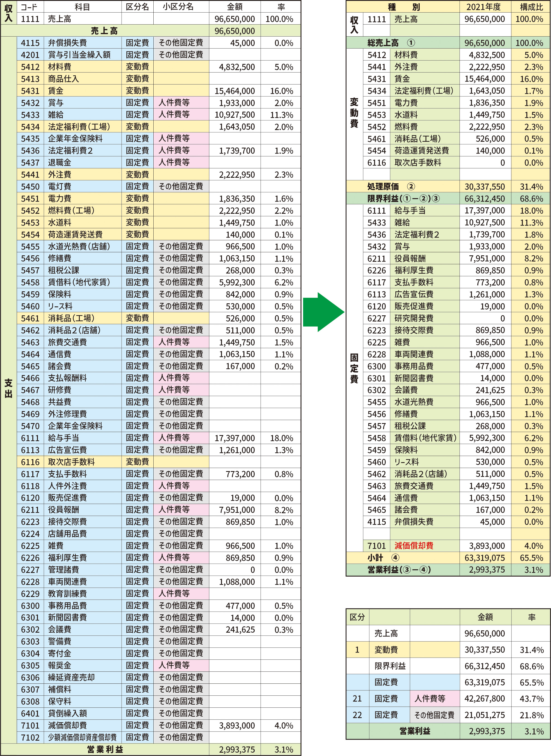Image resolution: width=551 pixels, height=756 pixels.
Task: Select 15,464,000 in the left table 賃金 row
Action: (235, 91)
